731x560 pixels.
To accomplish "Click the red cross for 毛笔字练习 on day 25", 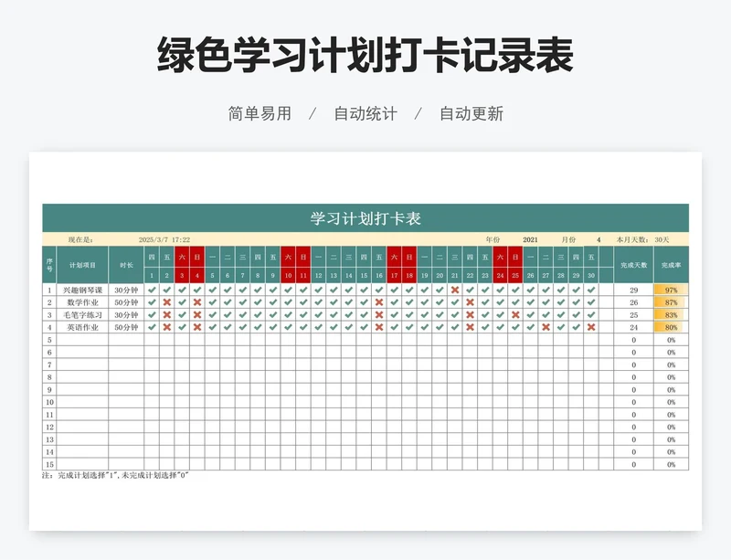I will [x=515, y=315].
